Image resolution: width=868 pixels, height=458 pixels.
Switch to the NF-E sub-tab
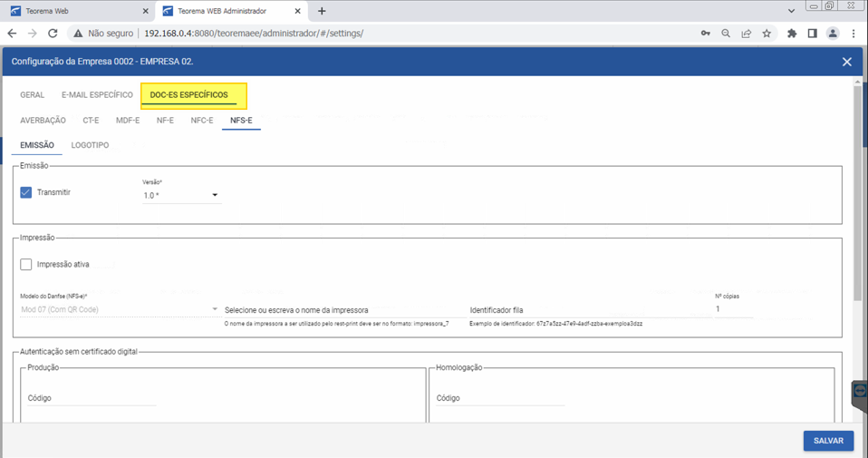coord(165,121)
